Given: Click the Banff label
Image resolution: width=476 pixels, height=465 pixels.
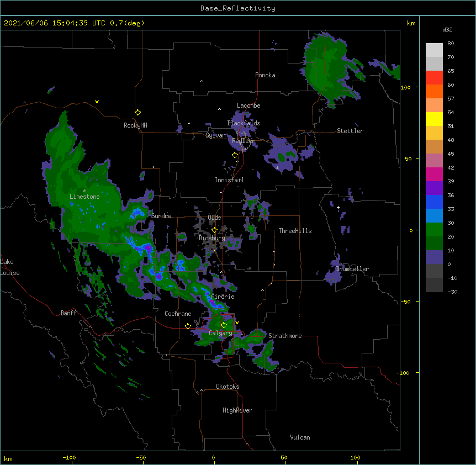Looking at the screenshot, I should (68, 313).
